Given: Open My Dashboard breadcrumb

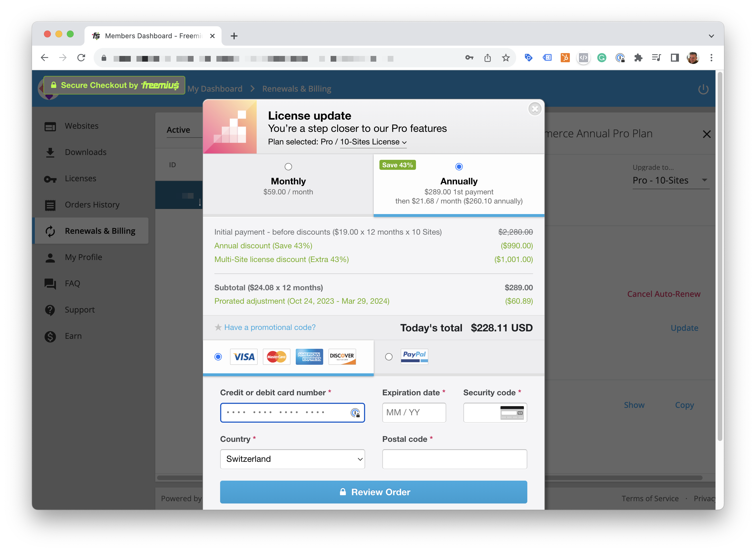Looking at the screenshot, I should (215, 89).
